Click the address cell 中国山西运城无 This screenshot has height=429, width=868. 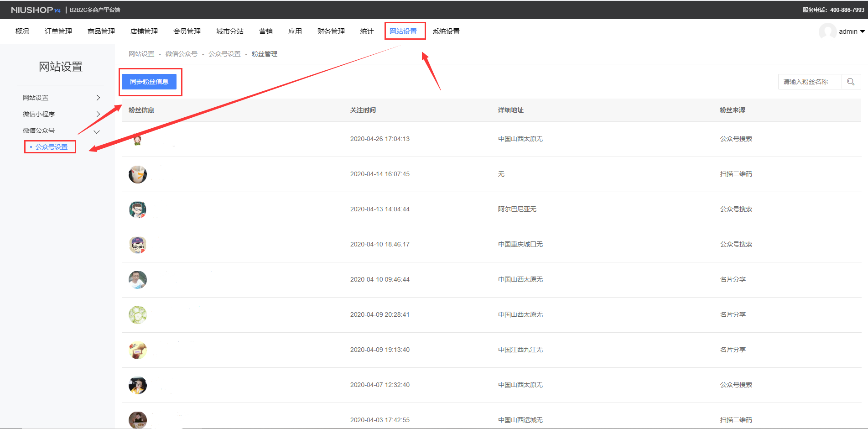(x=520, y=420)
